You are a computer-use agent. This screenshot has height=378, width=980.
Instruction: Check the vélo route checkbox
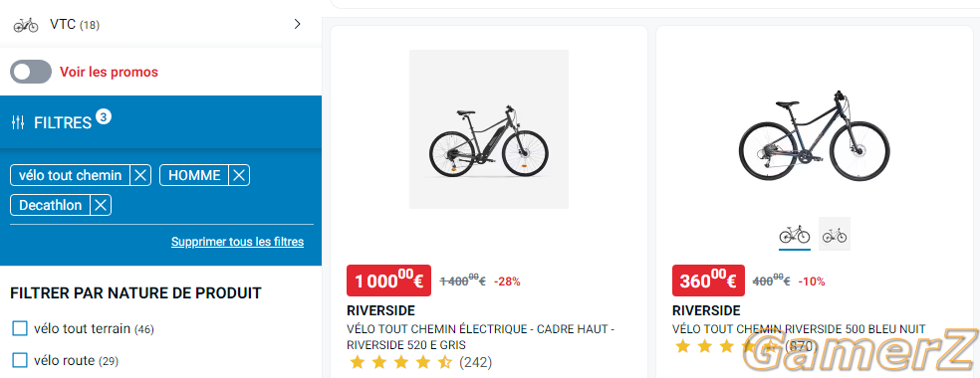click(21, 360)
